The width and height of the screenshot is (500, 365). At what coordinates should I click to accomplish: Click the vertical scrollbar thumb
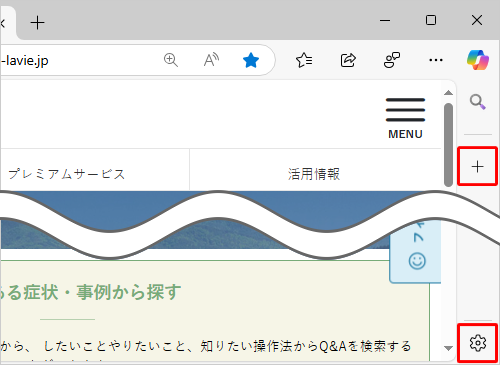448,145
